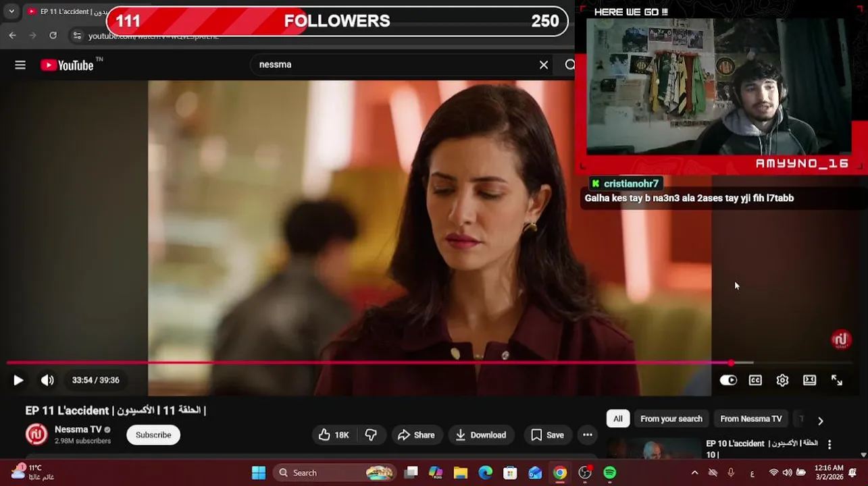Viewport: 868px width, 486px height.
Task: Open Spotify from the taskbar
Action: [x=610, y=473]
